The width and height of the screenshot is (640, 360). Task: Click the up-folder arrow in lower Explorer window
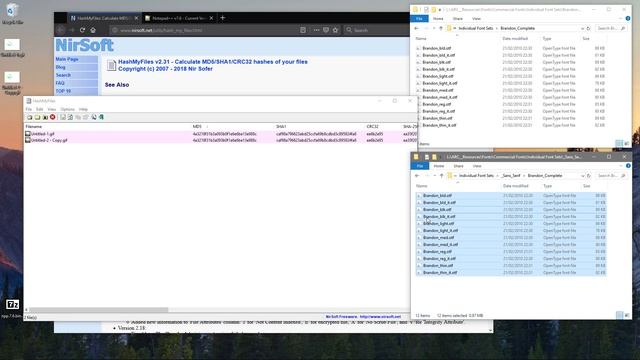(x=441, y=176)
